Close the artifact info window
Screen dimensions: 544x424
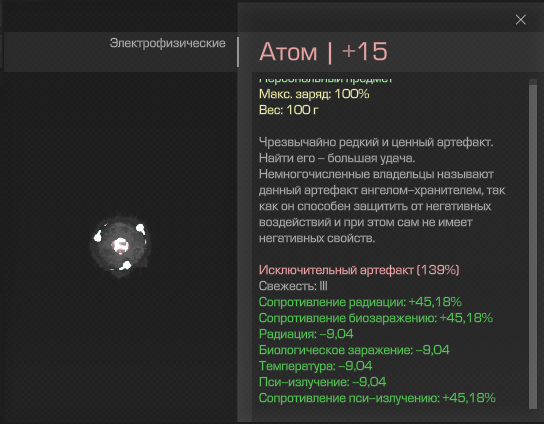coord(520,20)
